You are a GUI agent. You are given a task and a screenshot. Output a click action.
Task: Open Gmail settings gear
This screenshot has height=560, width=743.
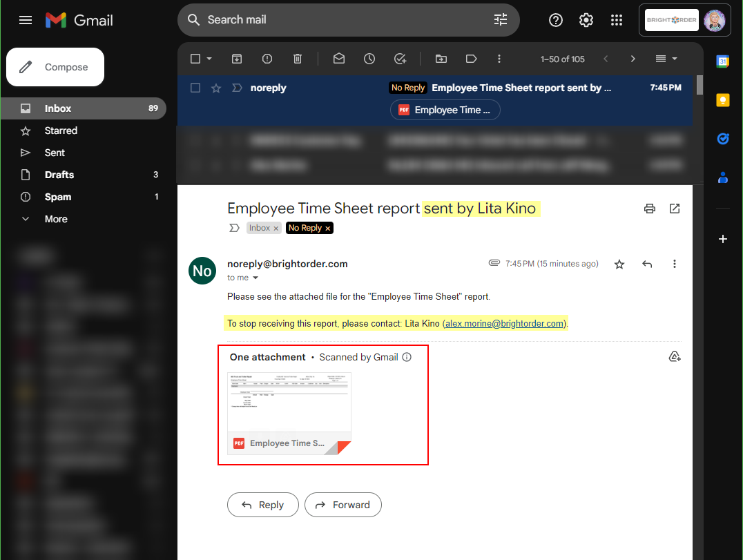click(586, 20)
